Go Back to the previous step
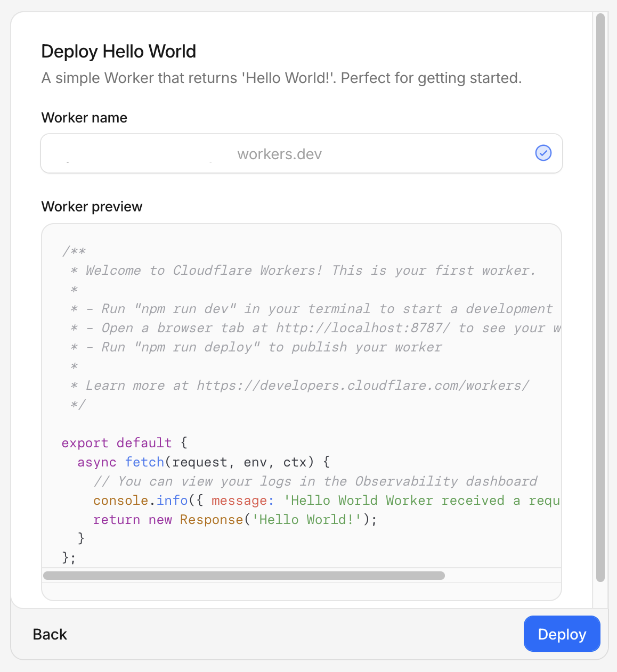 coord(50,634)
